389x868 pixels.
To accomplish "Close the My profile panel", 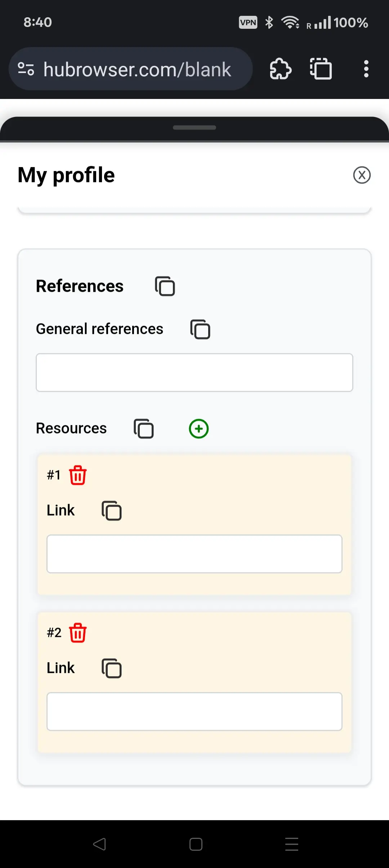I will [x=362, y=175].
